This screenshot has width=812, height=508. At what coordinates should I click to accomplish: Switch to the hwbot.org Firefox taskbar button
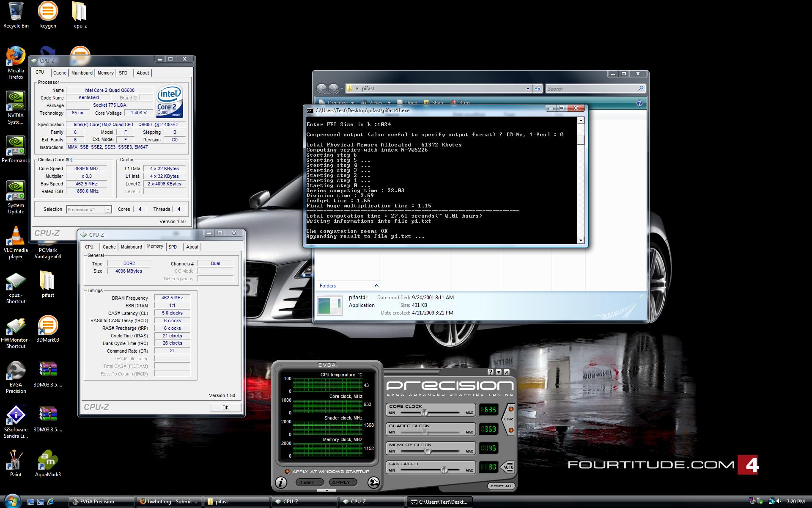(169, 502)
